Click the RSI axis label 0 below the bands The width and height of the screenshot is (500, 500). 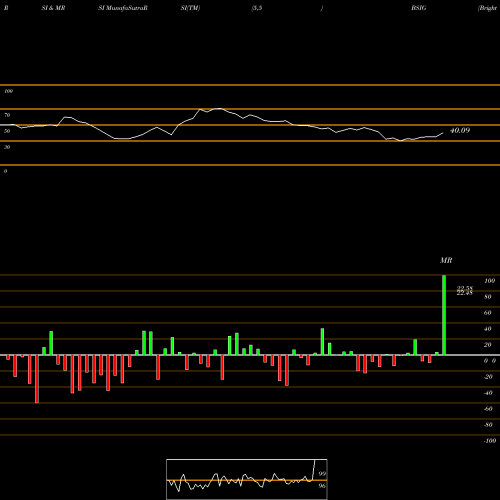click(5, 171)
